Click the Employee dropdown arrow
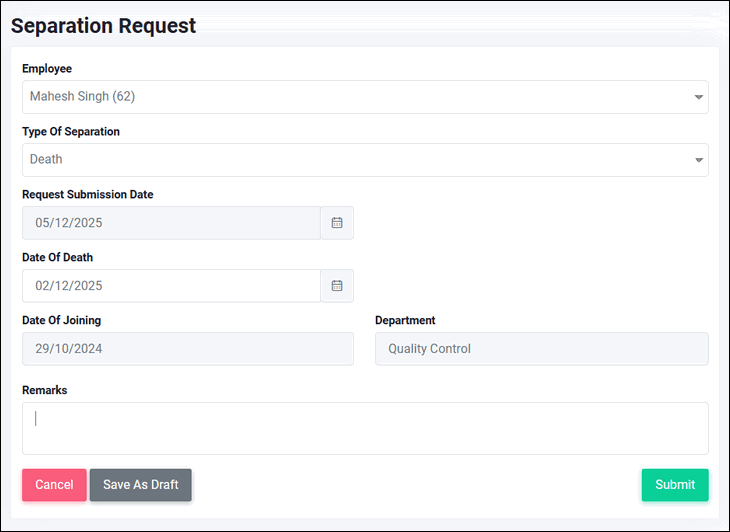Screen dimensions: 730x532 pos(698,97)
